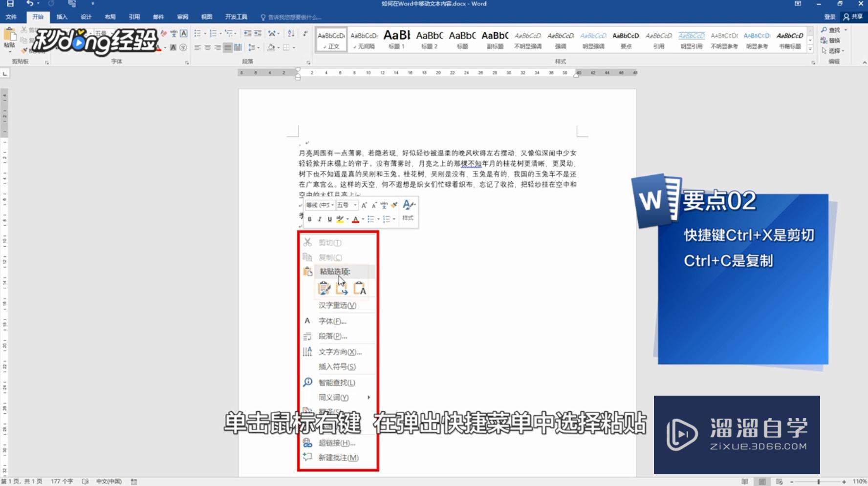This screenshot has height=486, width=868.
Task: Click the Share (共享) button
Action: [853, 17]
